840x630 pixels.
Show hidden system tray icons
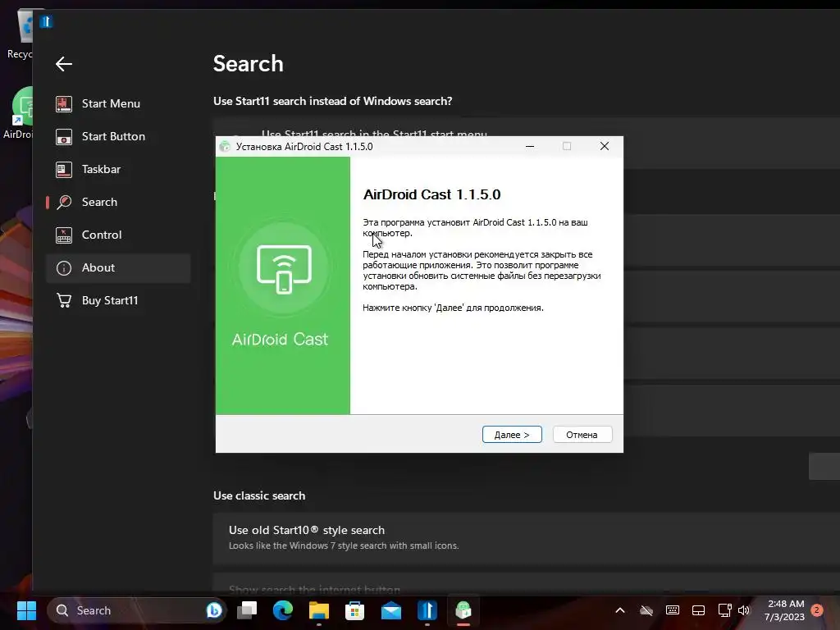(x=620, y=610)
